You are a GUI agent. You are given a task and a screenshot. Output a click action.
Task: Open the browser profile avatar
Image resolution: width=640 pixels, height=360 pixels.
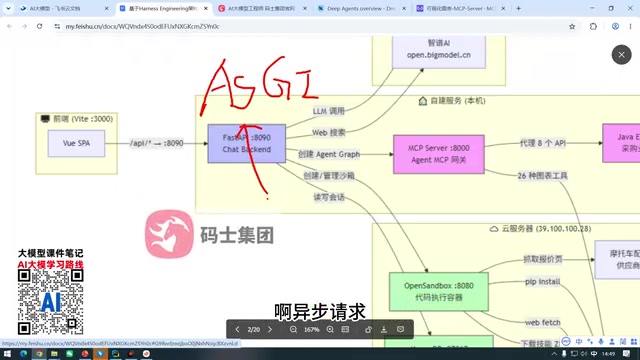click(x=615, y=26)
